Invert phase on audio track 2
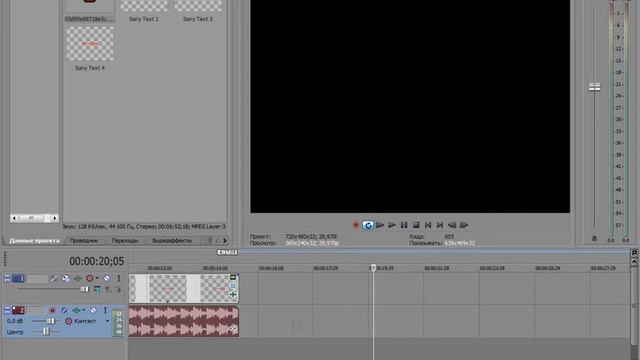The image size is (640, 360). (64, 311)
